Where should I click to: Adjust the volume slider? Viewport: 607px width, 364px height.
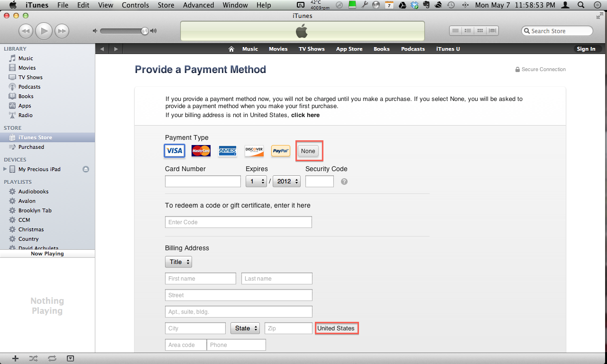pyautogui.click(x=125, y=31)
